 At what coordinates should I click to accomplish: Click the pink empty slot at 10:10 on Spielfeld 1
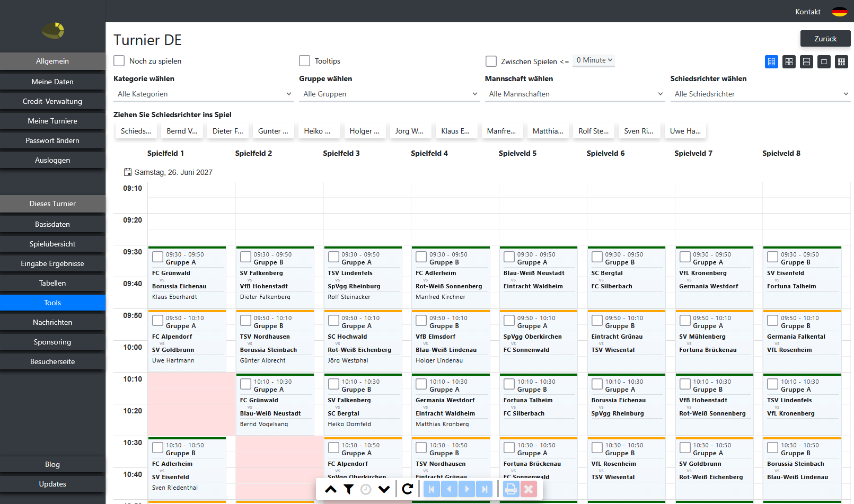pos(191,404)
